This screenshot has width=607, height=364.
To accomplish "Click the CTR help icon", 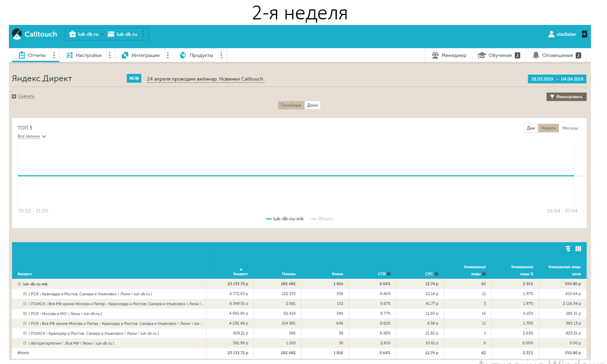I will 389,274.
